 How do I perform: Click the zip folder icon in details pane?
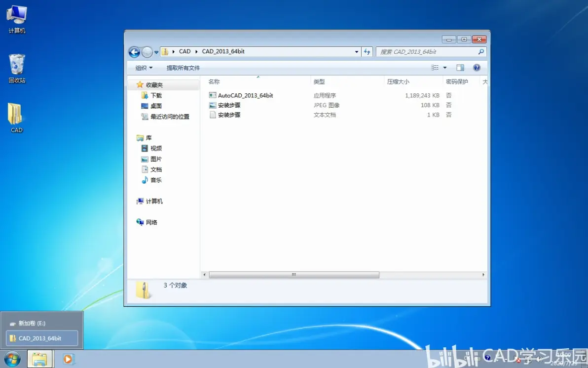pyautogui.click(x=143, y=290)
